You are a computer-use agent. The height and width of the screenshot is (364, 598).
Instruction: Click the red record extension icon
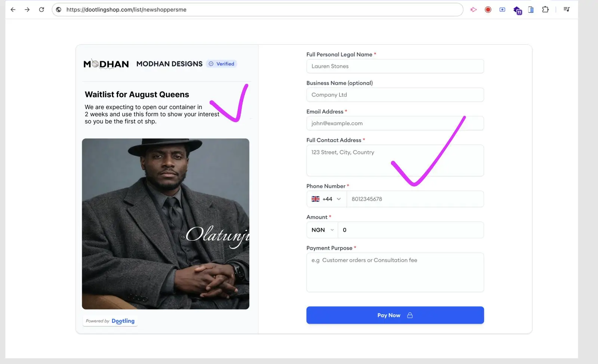coord(488,10)
